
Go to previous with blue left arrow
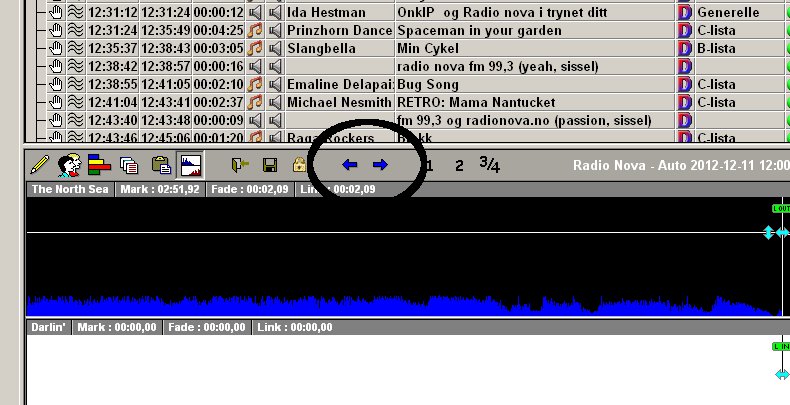click(350, 165)
